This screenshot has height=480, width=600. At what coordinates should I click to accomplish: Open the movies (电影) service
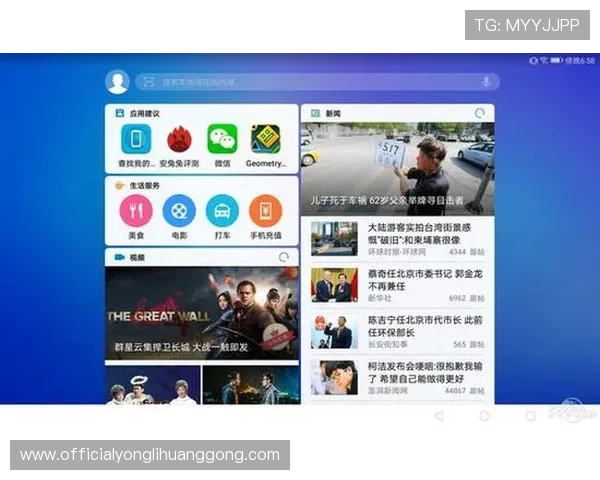tap(179, 211)
